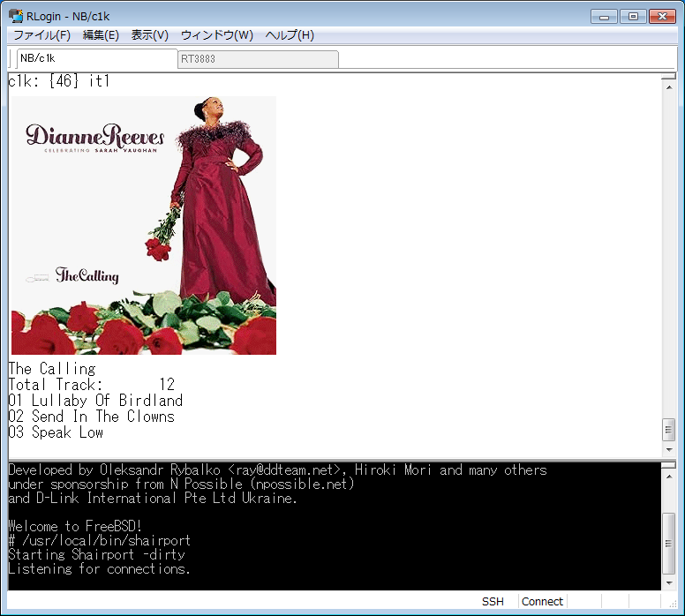Viewport: 685px width, 616px height.
Task: Click the 'c1k: {46} it1' prompt line
Action: [59, 81]
